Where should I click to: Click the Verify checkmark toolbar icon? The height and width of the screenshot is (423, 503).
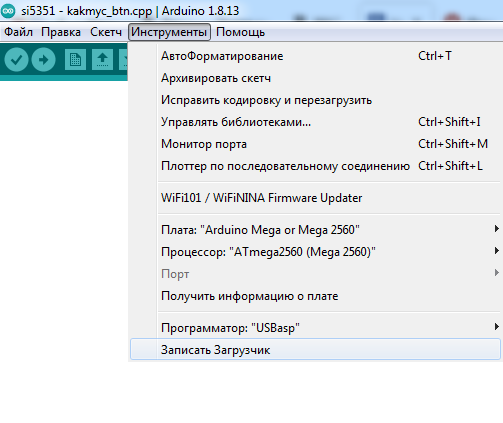pos(16,60)
